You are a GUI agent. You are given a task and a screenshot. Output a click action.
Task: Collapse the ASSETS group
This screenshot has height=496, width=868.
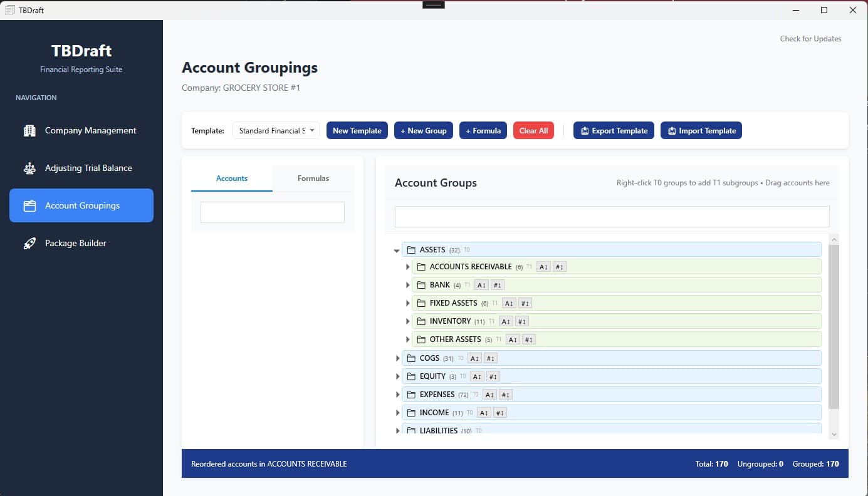click(397, 251)
